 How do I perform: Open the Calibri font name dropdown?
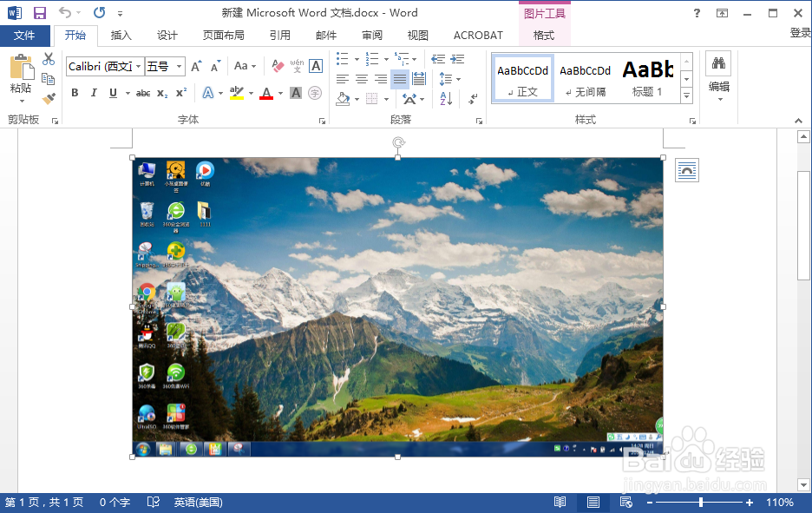coord(138,67)
